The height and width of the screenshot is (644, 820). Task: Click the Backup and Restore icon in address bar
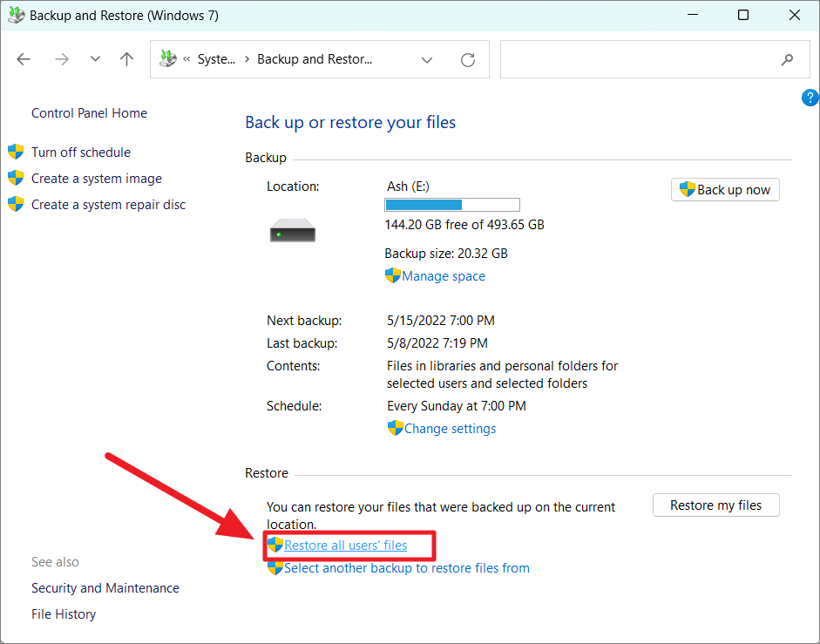coord(166,58)
